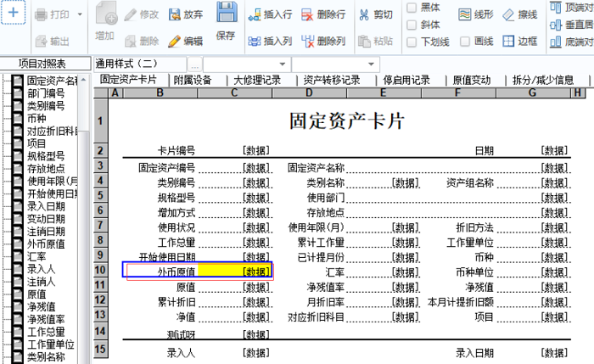594x364 pixels.
Task: Select 录入日期 in the item tree
Action: [46, 206]
